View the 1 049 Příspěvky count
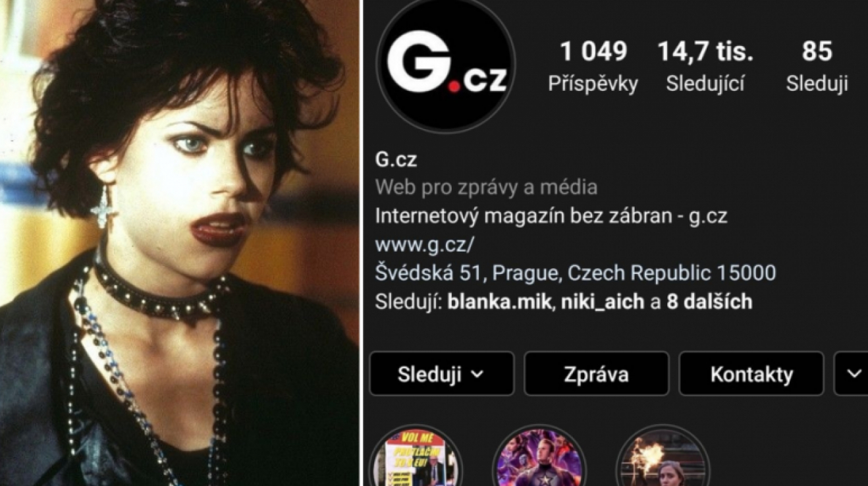Viewport: 868px width, 486px height. 593,67
